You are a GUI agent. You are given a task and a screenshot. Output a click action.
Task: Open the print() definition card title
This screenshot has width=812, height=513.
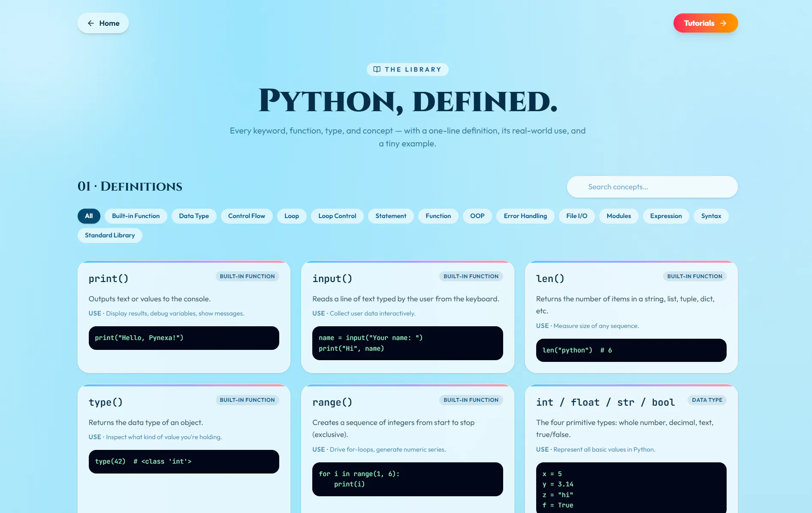pos(109,279)
